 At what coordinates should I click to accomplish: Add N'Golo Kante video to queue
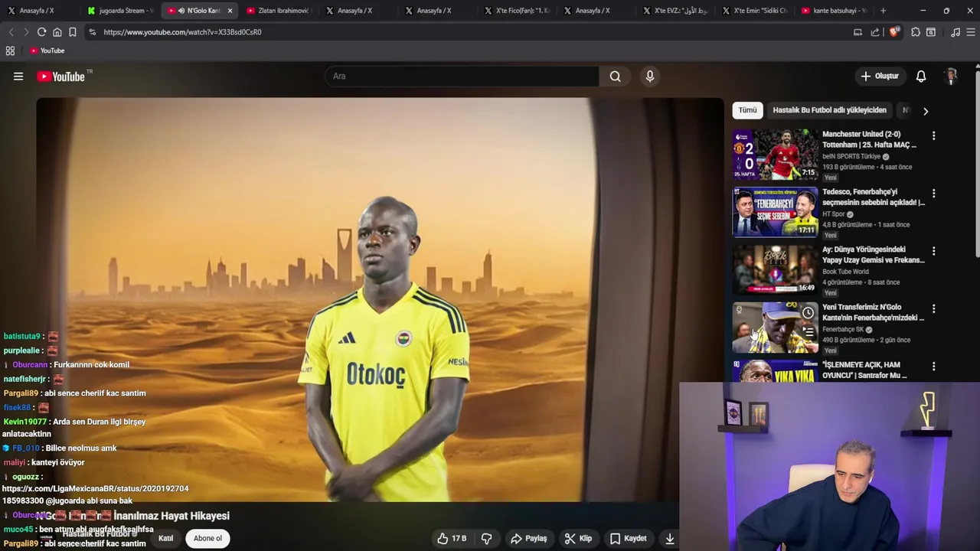point(808,331)
